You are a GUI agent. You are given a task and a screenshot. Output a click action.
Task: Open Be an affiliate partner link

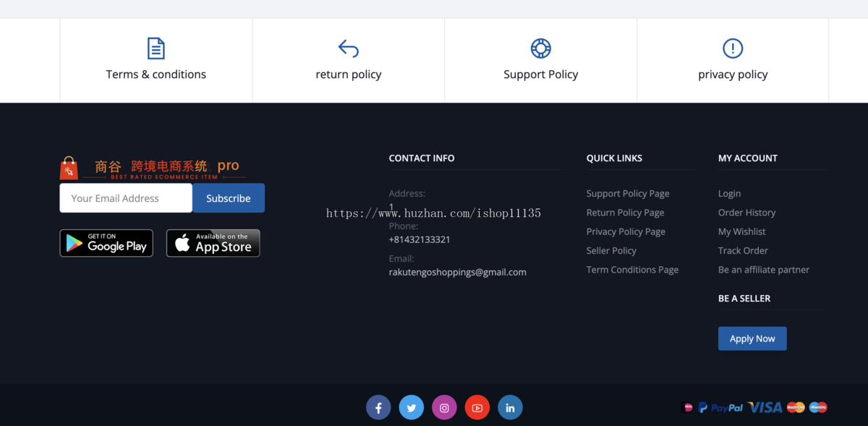[764, 270]
